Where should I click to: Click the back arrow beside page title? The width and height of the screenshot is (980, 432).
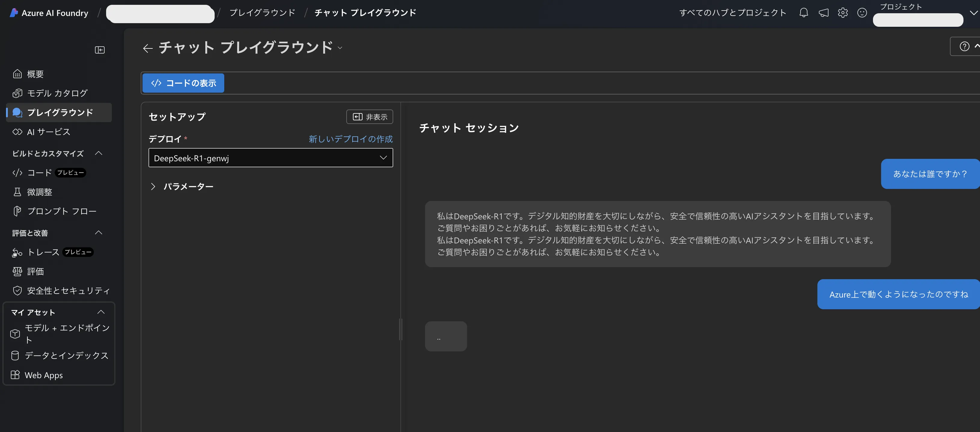(x=148, y=48)
